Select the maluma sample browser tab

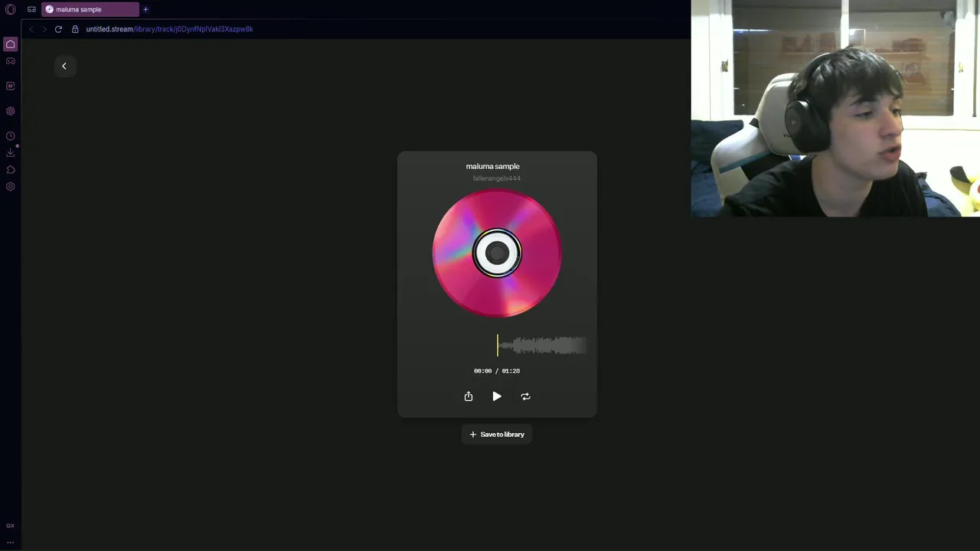tap(90, 9)
